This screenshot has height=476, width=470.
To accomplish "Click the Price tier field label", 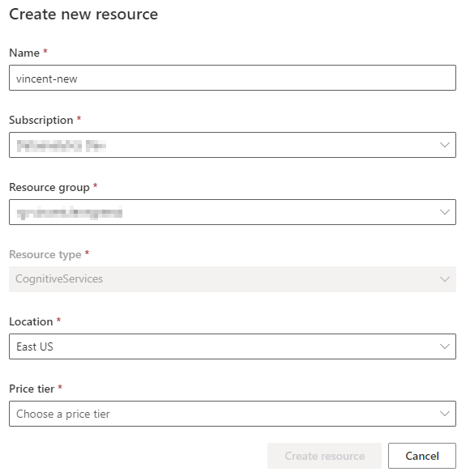I will [32, 389].
